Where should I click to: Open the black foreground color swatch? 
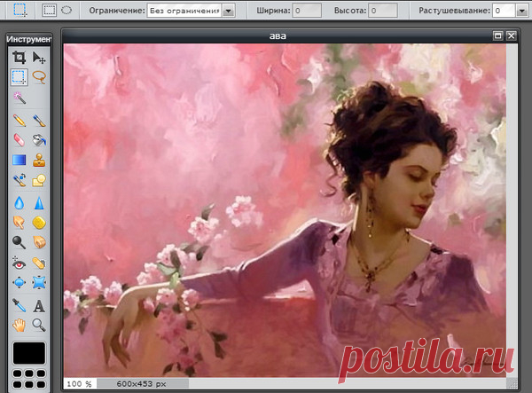click(x=29, y=353)
